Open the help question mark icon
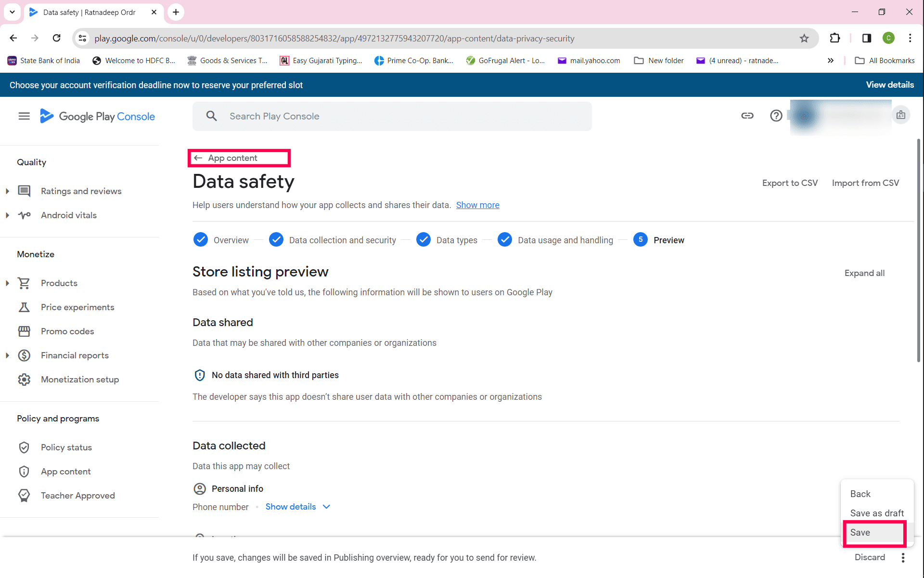This screenshot has width=924, height=578. point(776,116)
